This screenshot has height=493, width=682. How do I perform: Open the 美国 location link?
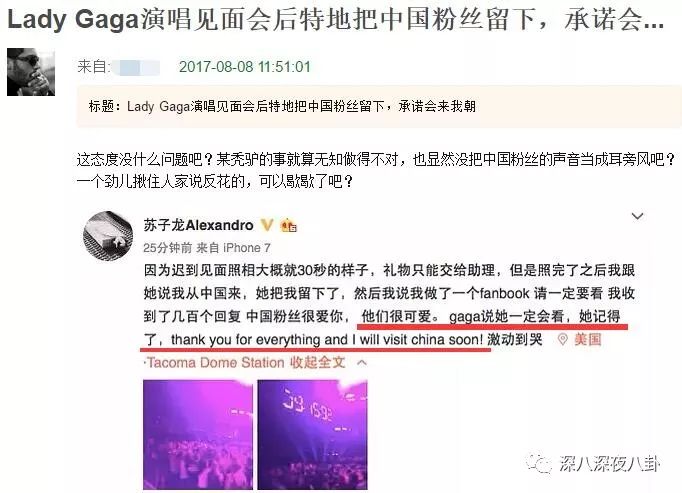click(588, 339)
